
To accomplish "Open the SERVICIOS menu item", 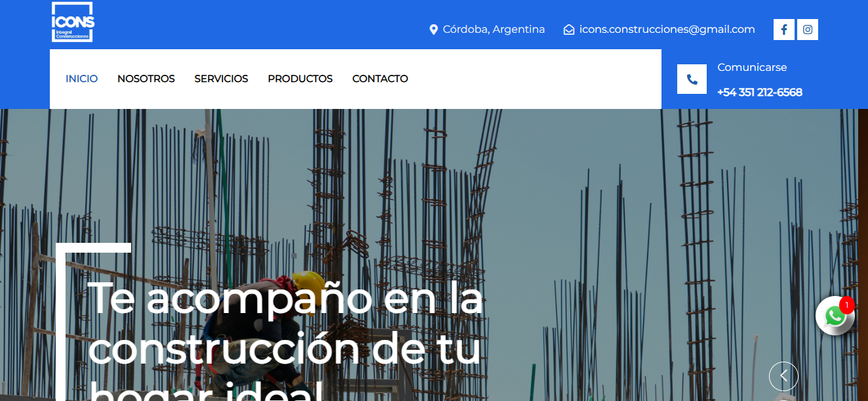I will tap(222, 79).
